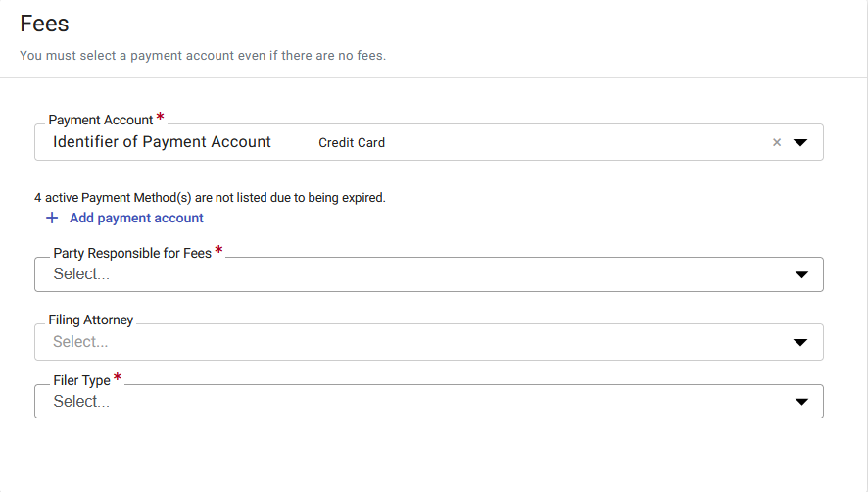
Task: Open Payment Account list via its arrow icon
Action: [x=799, y=142]
